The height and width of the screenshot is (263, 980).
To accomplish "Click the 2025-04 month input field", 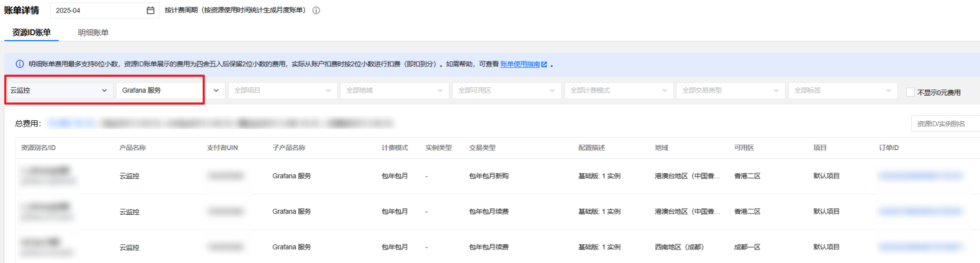I will 104,10.
